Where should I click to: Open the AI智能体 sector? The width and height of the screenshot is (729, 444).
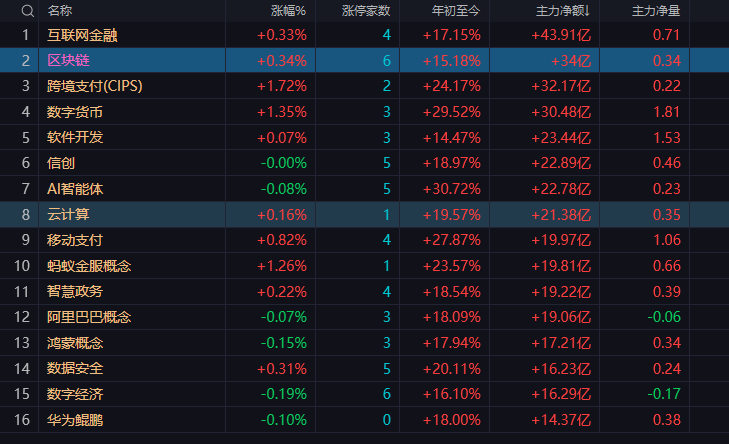75,189
